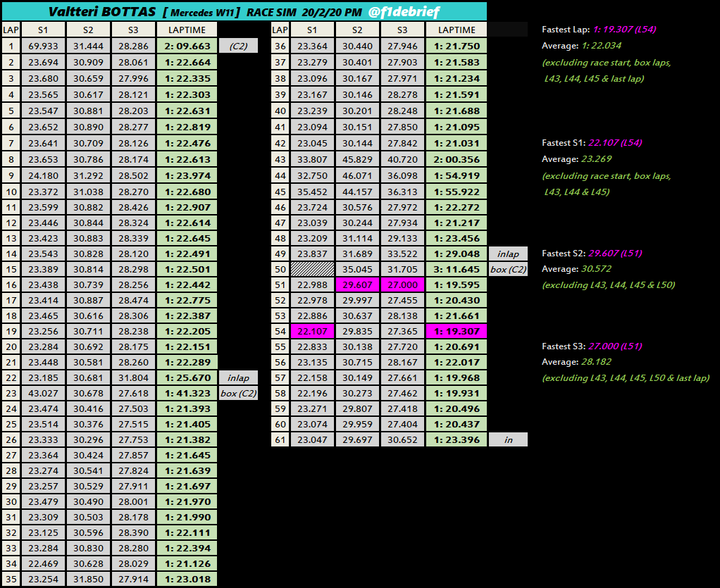
Task: Click the right table S3 column header
Action: (x=403, y=30)
